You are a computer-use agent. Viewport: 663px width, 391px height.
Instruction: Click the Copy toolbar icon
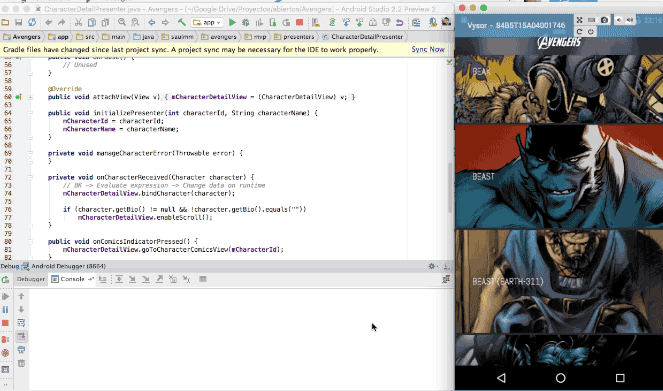91,22
